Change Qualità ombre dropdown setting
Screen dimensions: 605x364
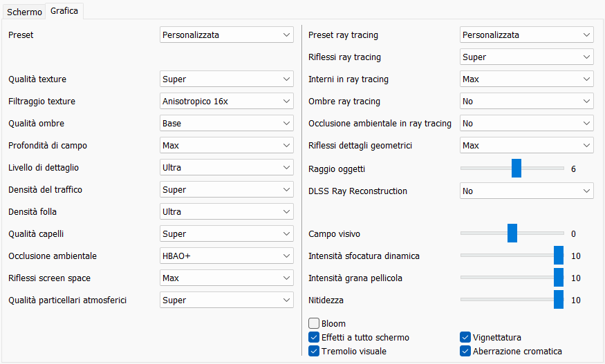coord(226,124)
